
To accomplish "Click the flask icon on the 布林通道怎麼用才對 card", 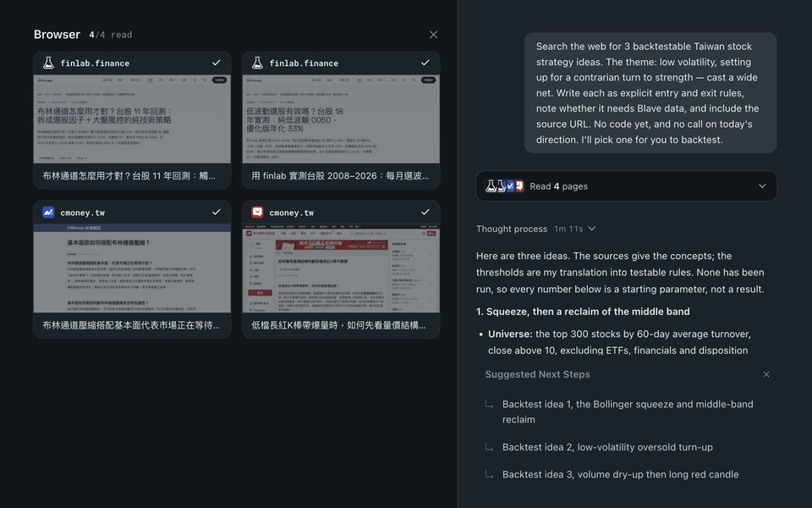I will tap(48, 63).
